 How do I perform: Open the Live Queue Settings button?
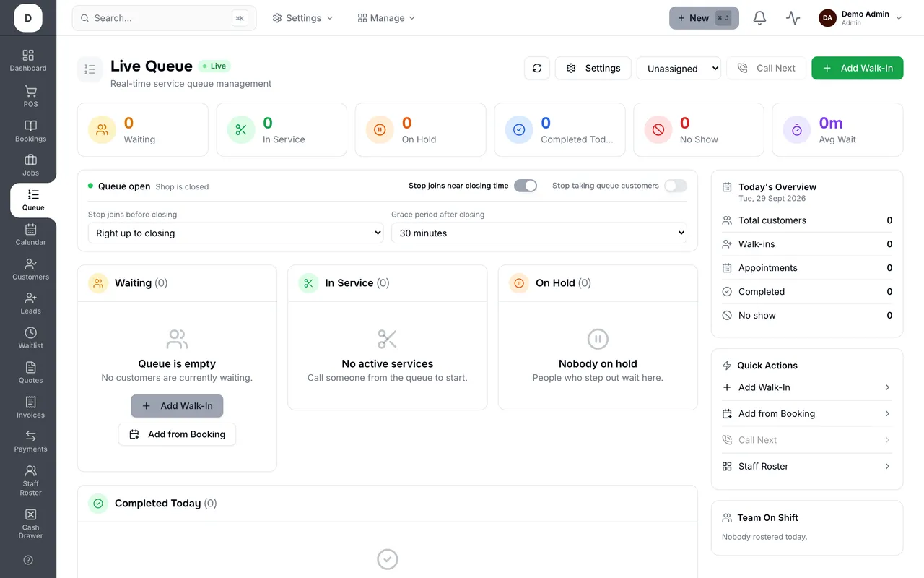click(593, 68)
